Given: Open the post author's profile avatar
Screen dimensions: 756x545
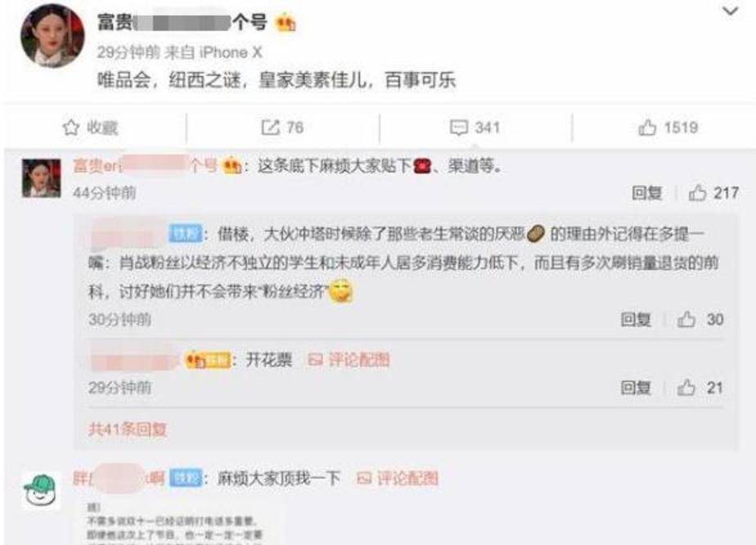Looking at the screenshot, I should 52,37.
